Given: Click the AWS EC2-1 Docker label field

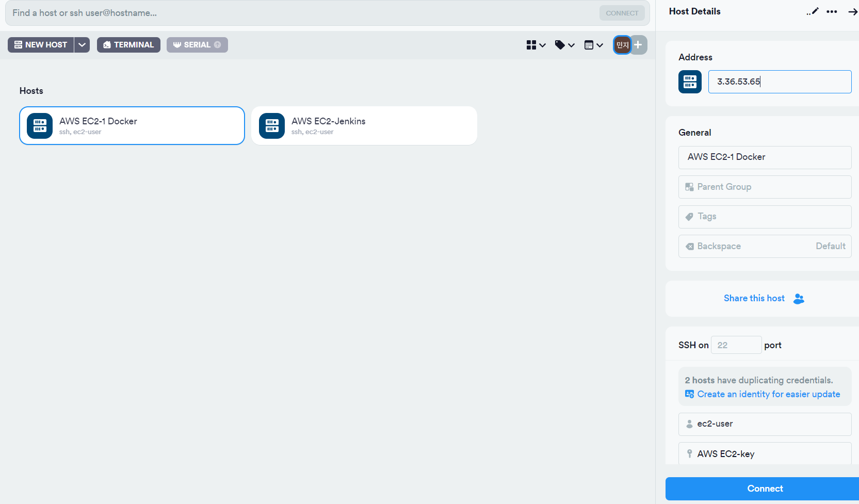Looking at the screenshot, I should tap(765, 157).
